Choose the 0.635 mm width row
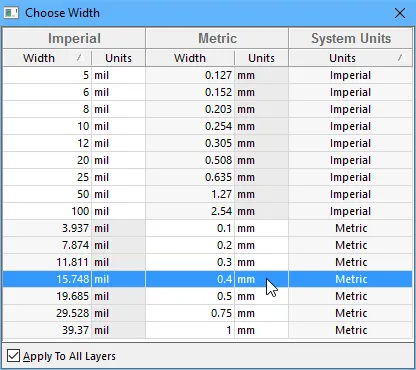 pyautogui.click(x=208, y=177)
